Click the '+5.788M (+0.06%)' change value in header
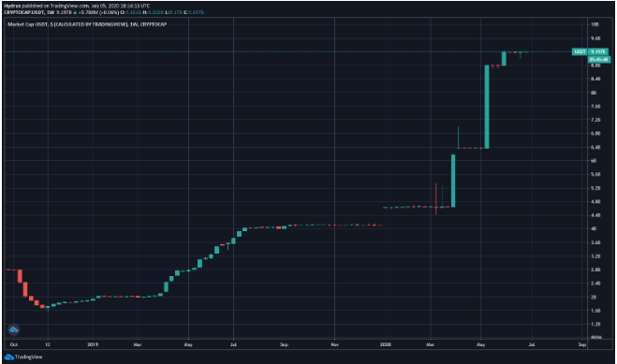 click(x=98, y=12)
